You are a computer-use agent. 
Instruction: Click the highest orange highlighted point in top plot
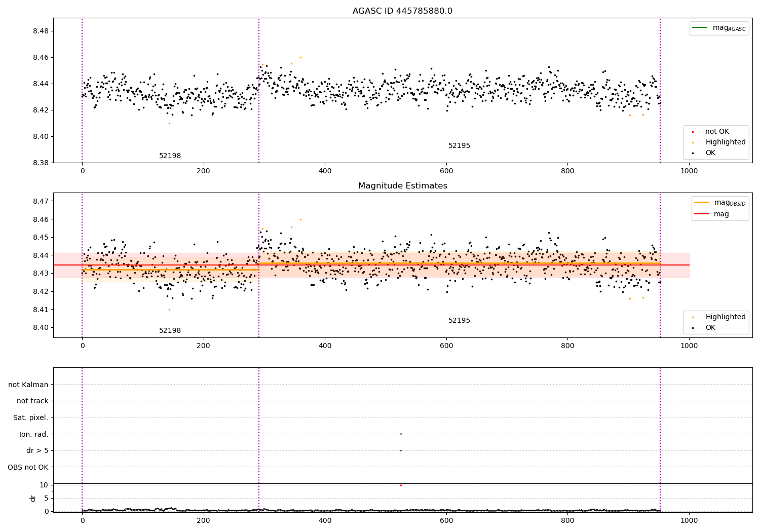click(300, 57)
